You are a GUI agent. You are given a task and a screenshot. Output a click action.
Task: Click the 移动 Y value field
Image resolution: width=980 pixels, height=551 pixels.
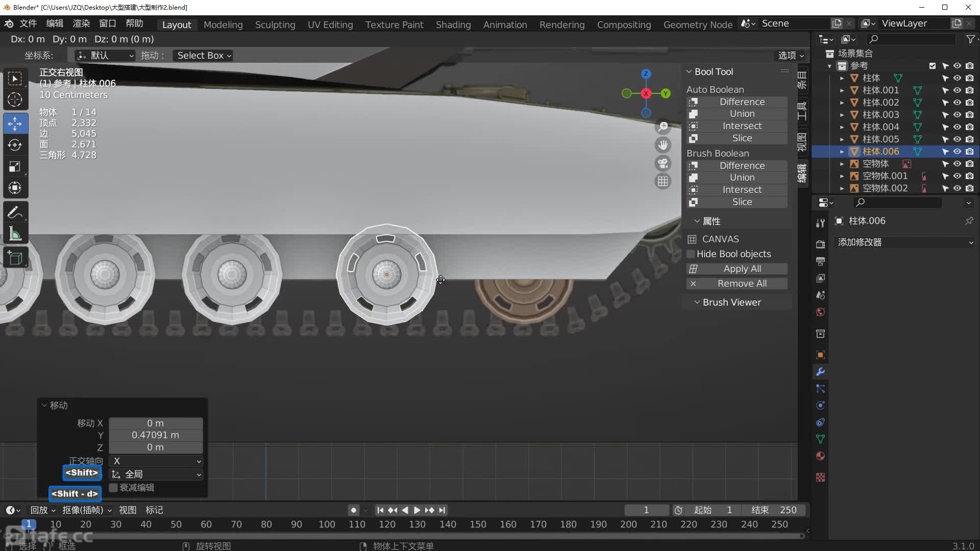(x=155, y=435)
